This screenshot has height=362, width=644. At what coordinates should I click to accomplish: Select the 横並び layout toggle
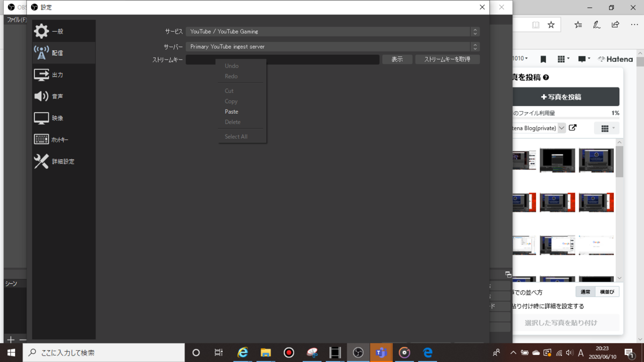(608, 292)
